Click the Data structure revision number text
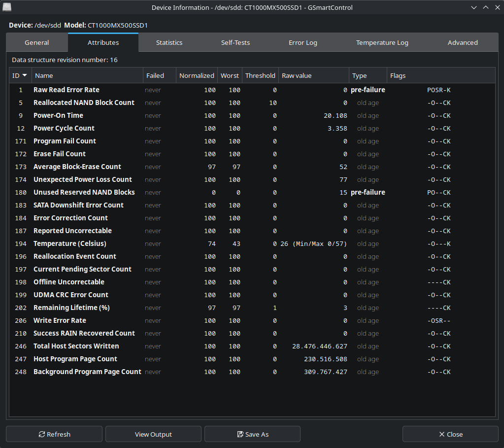Image resolution: width=504 pixels, height=448 pixels. (65, 60)
